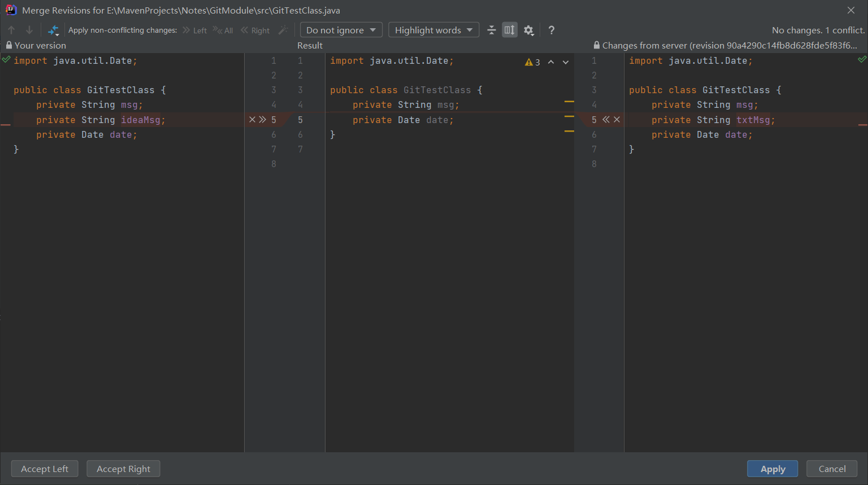
Task: Accept left change with double arrow
Action: click(x=262, y=120)
